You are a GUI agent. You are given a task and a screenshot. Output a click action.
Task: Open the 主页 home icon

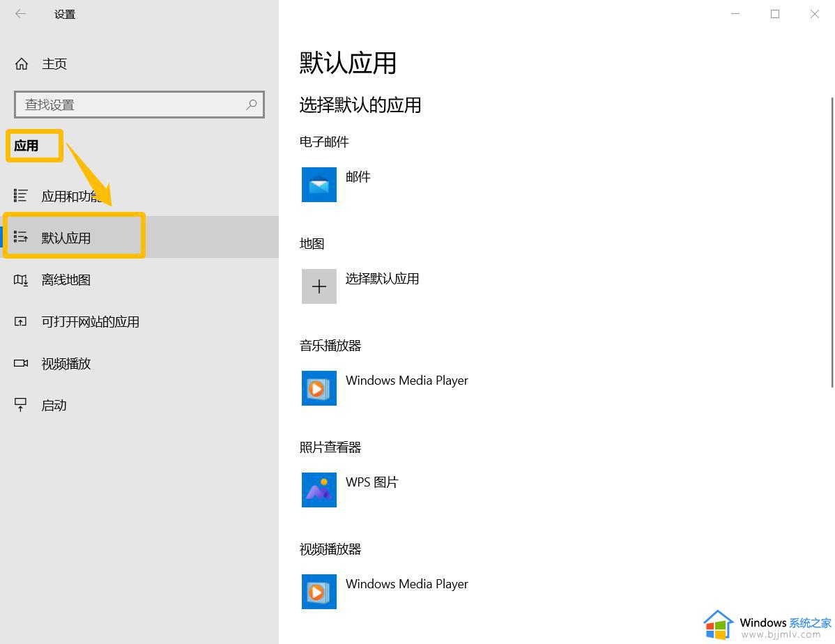22,64
